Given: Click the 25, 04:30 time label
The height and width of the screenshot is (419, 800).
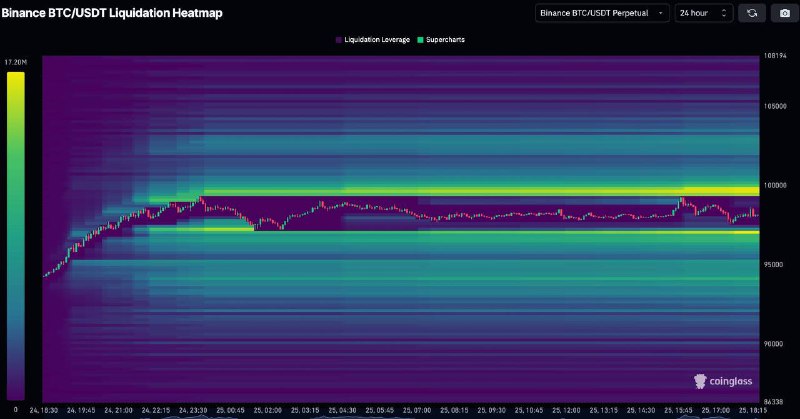Looking at the screenshot, I should [x=342, y=410].
